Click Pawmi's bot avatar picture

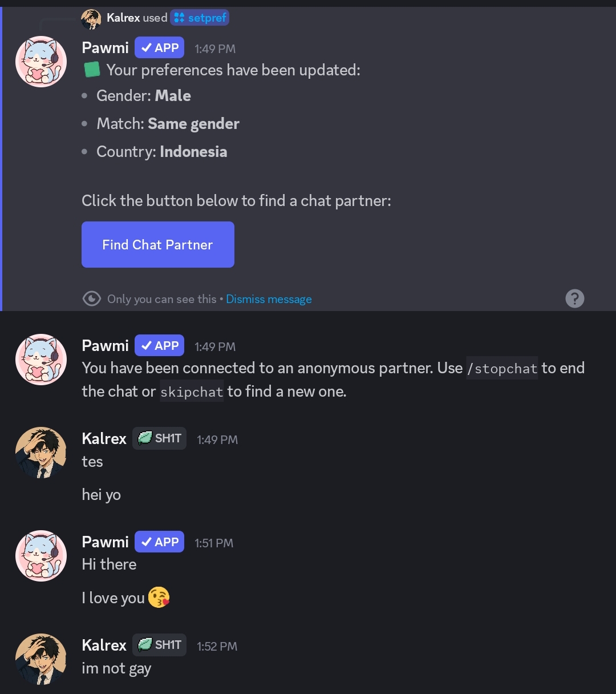(40, 61)
